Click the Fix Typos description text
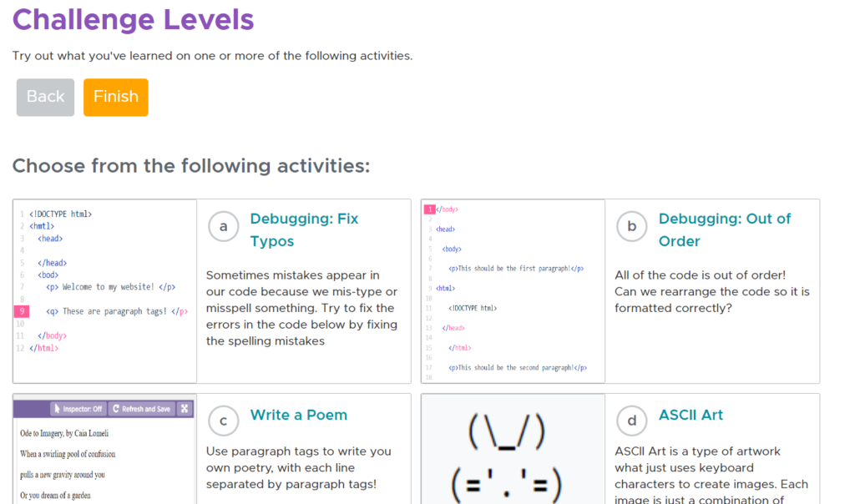This screenshot has width=855, height=504. [x=301, y=308]
